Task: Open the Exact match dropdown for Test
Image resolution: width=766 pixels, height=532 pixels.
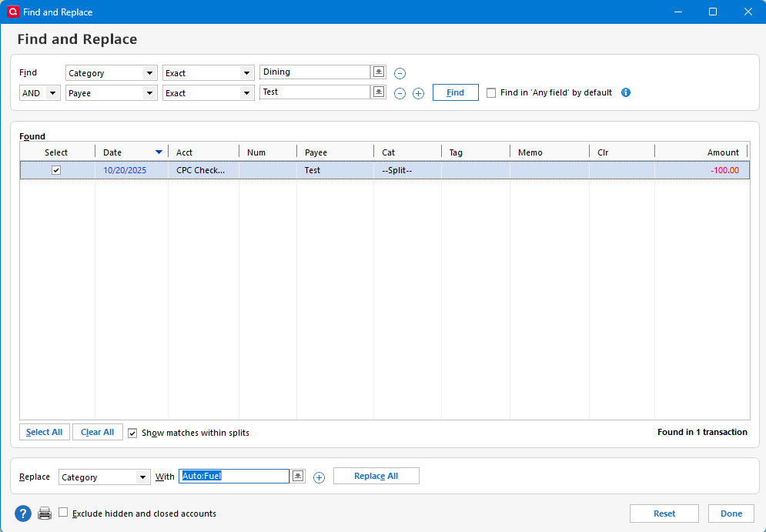Action: coord(209,93)
